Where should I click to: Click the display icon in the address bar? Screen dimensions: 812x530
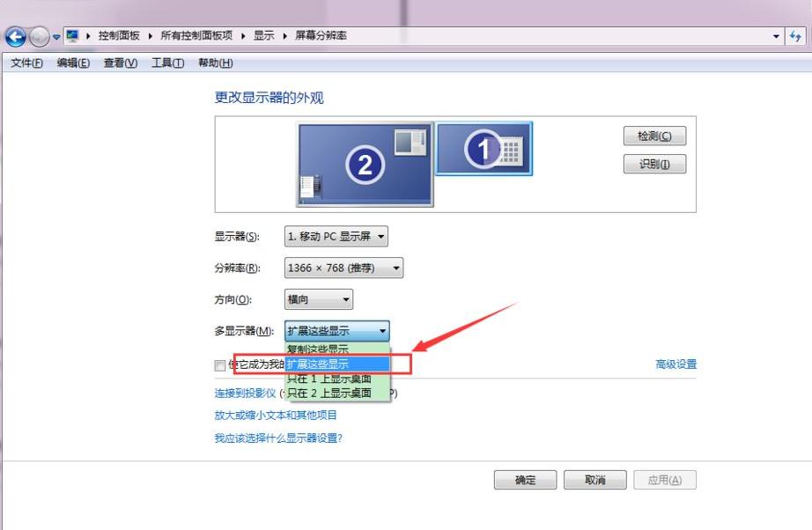pyautogui.click(x=74, y=35)
